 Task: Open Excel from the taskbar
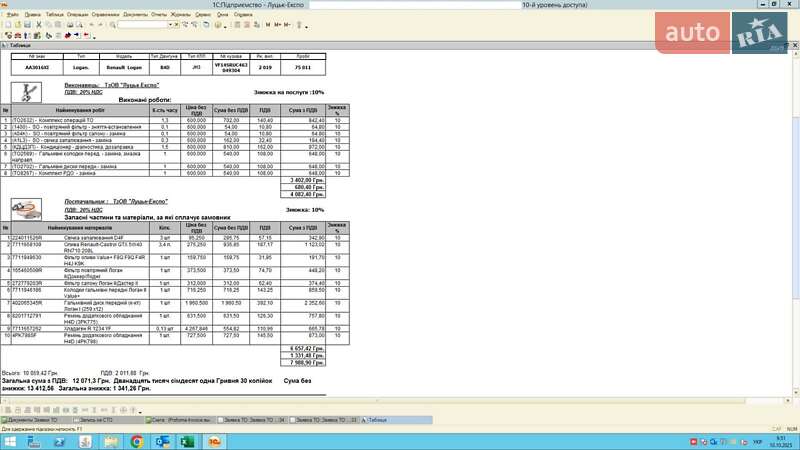(187, 441)
